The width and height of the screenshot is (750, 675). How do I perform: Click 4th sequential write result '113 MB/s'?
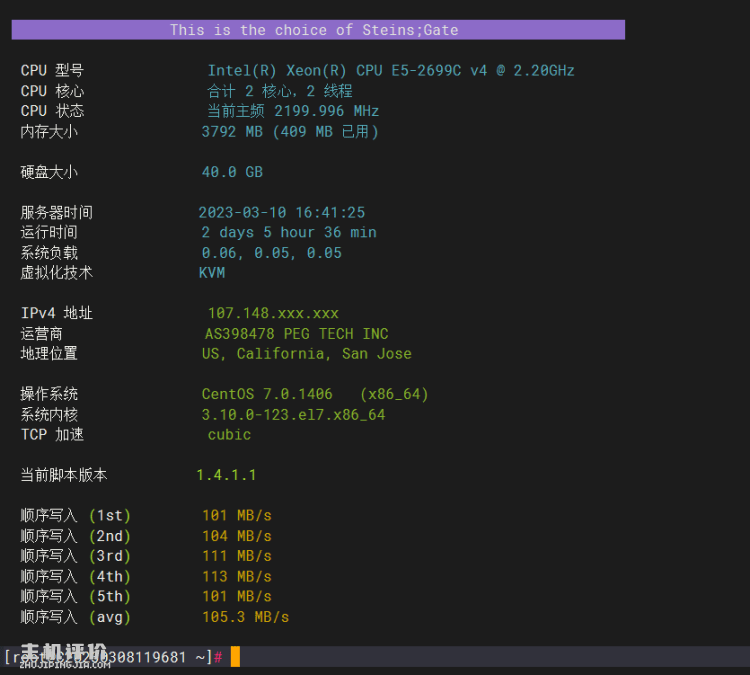tap(237, 577)
